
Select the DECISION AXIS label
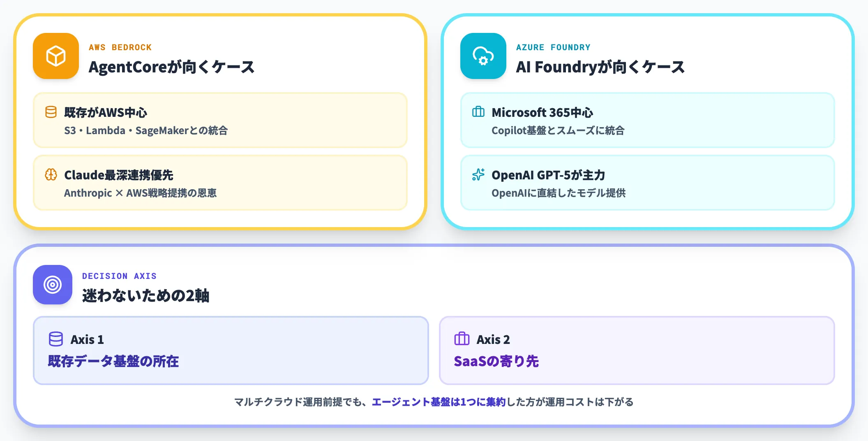[x=120, y=276]
